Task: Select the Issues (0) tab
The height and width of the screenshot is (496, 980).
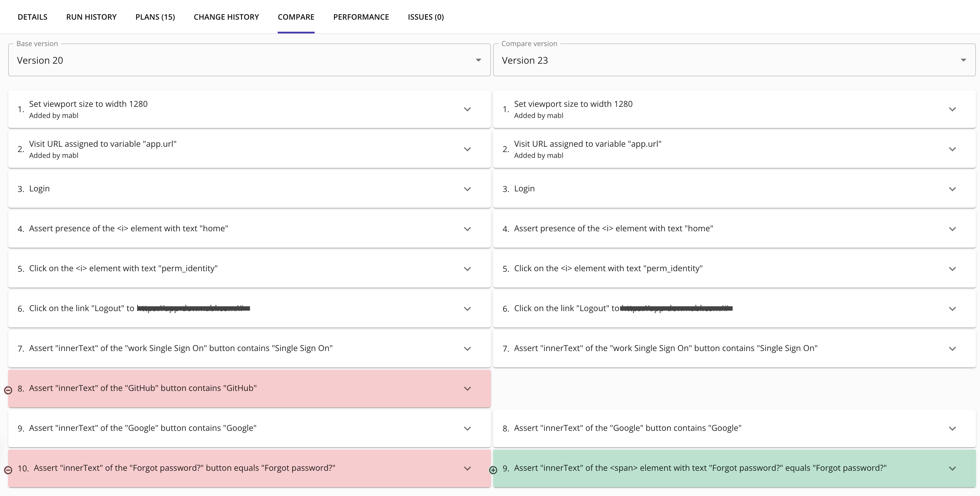Action: coord(426,17)
